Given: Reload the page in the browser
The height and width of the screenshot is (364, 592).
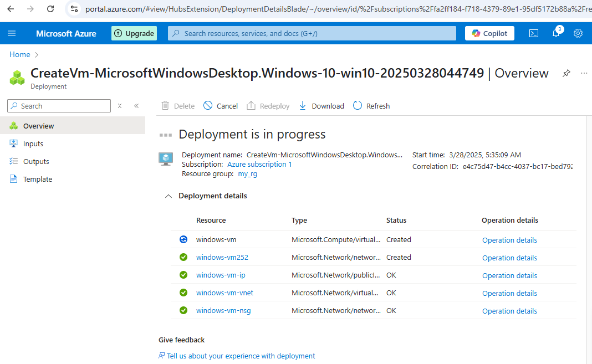Looking at the screenshot, I should point(50,9).
